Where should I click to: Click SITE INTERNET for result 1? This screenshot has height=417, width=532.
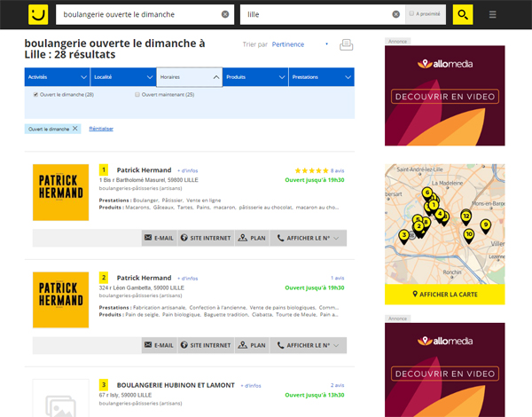pyautogui.click(x=206, y=238)
